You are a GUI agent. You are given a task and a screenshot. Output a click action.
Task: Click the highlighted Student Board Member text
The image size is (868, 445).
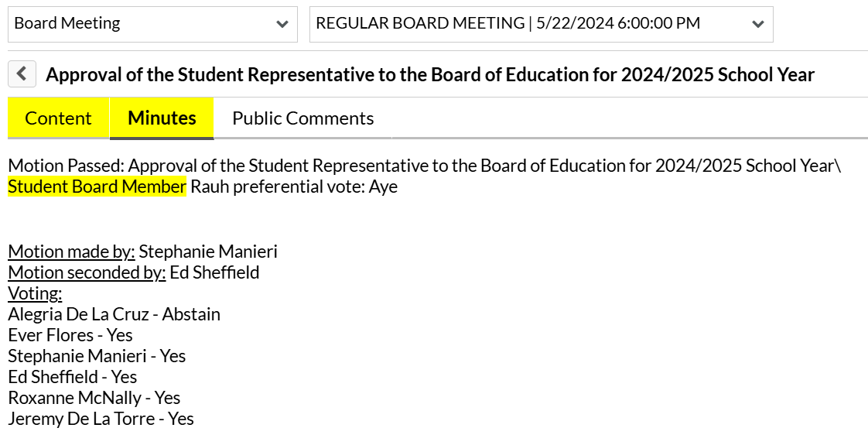point(97,187)
